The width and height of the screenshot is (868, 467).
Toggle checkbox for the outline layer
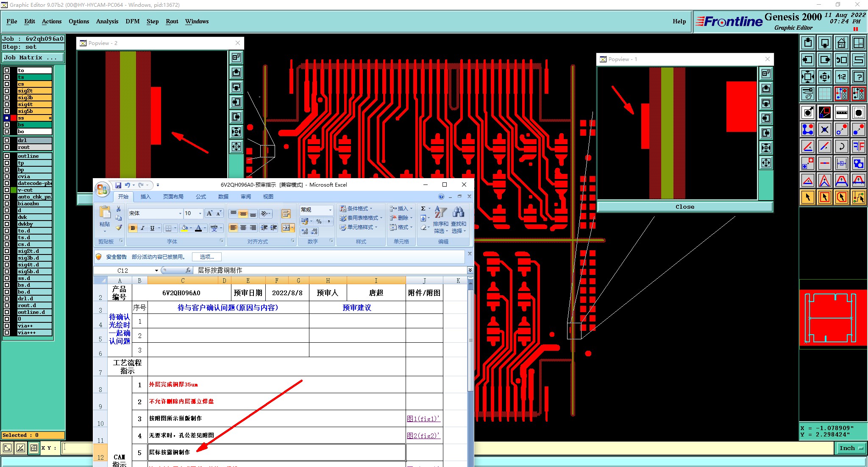(x=7, y=156)
